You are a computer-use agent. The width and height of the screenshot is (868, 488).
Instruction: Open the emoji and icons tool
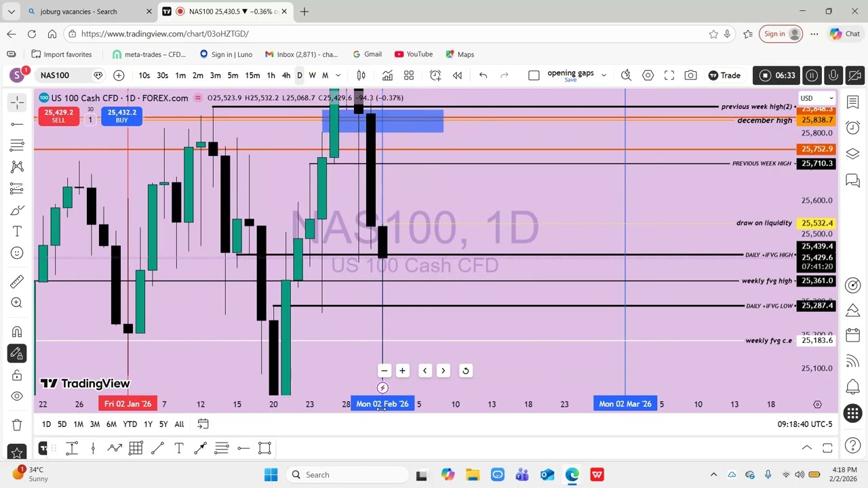[x=17, y=253]
